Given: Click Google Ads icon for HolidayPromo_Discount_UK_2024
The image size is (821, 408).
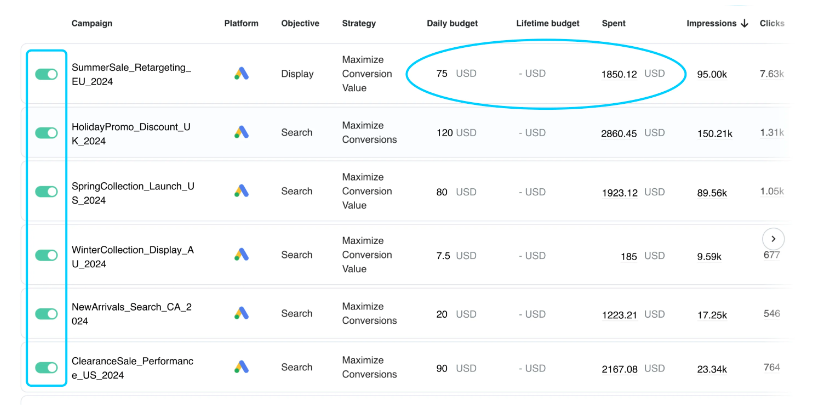Looking at the screenshot, I should point(241,133).
